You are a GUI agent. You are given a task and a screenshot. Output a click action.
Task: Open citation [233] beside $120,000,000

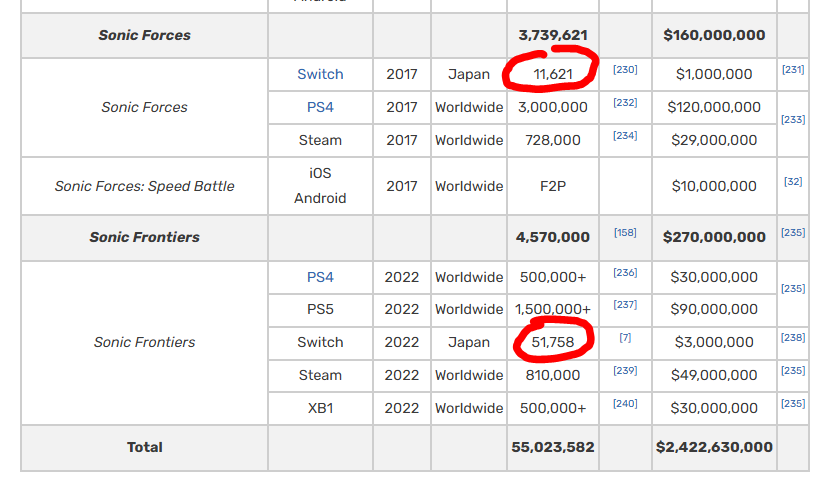click(793, 119)
